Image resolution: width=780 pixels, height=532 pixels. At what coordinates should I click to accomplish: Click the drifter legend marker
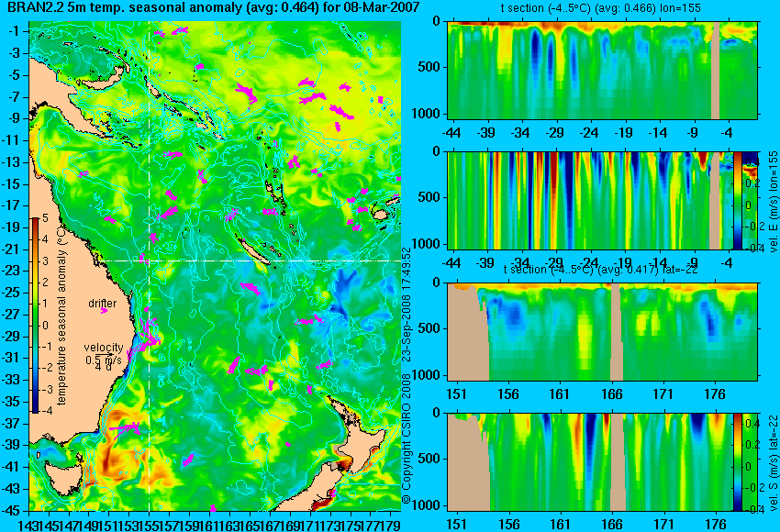click(x=104, y=311)
